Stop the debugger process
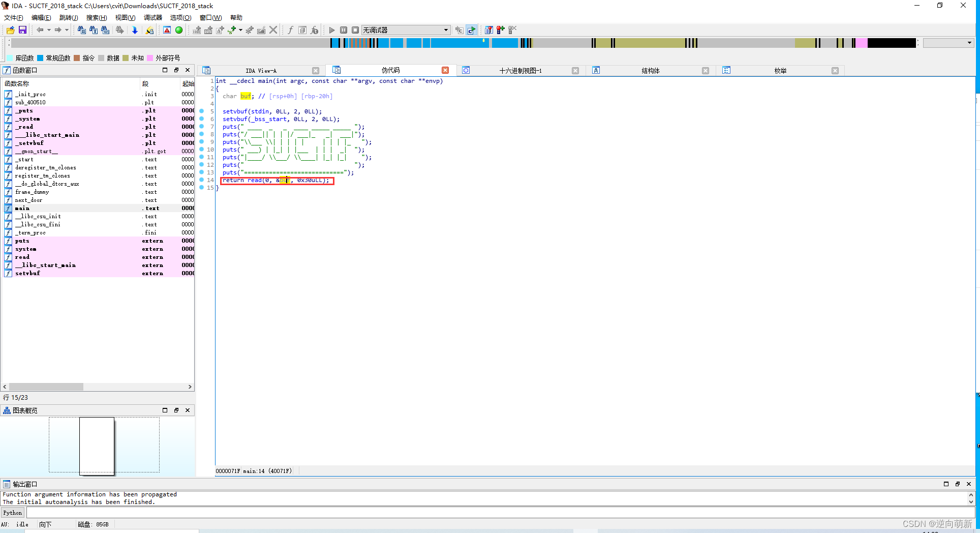This screenshot has height=533, width=980. tap(355, 30)
